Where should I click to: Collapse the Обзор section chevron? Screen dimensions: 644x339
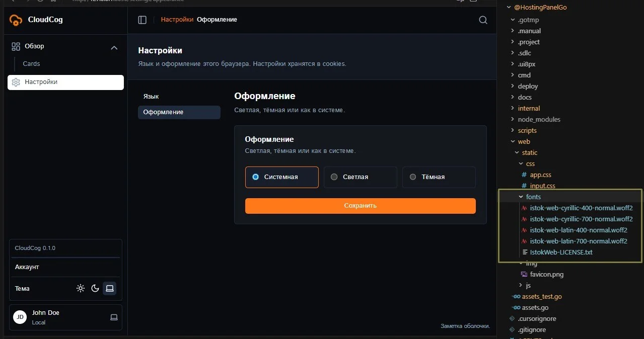pos(114,47)
